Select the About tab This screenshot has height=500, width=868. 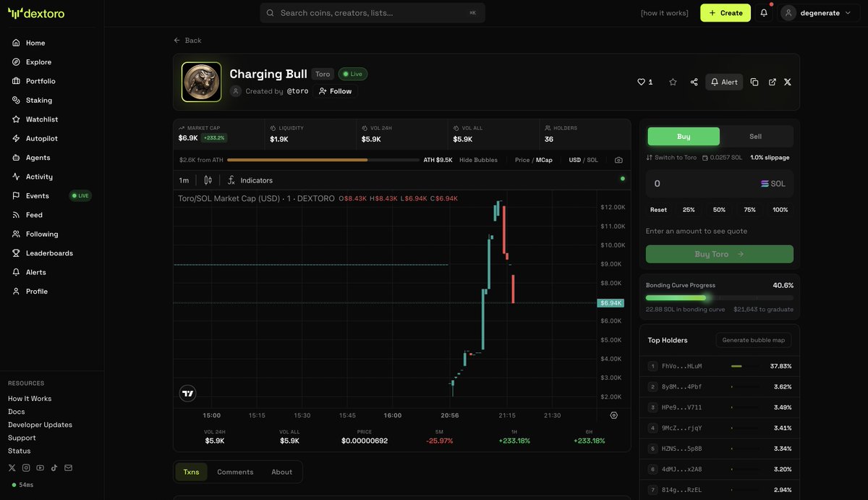coord(282,472)
